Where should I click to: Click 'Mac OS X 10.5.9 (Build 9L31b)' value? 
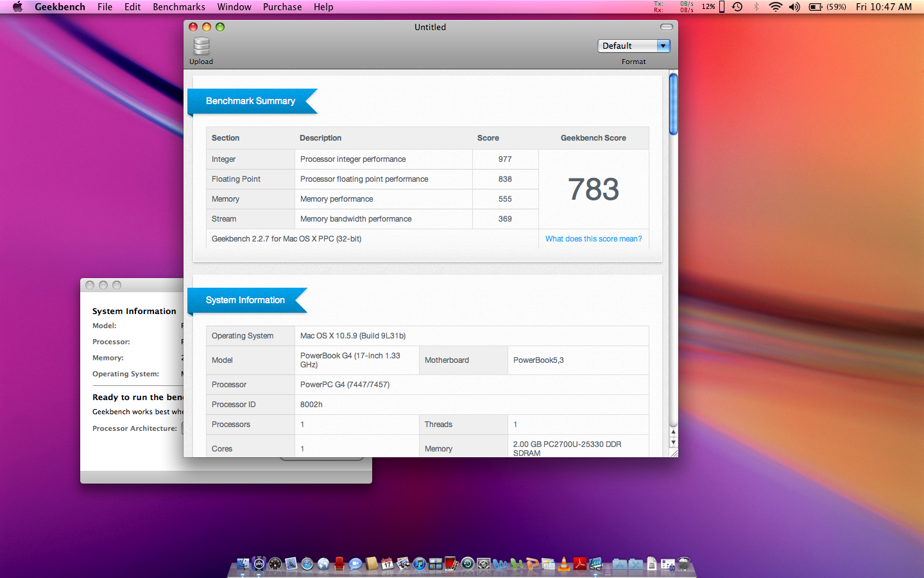pyautogui.click(x=353, y=336)
